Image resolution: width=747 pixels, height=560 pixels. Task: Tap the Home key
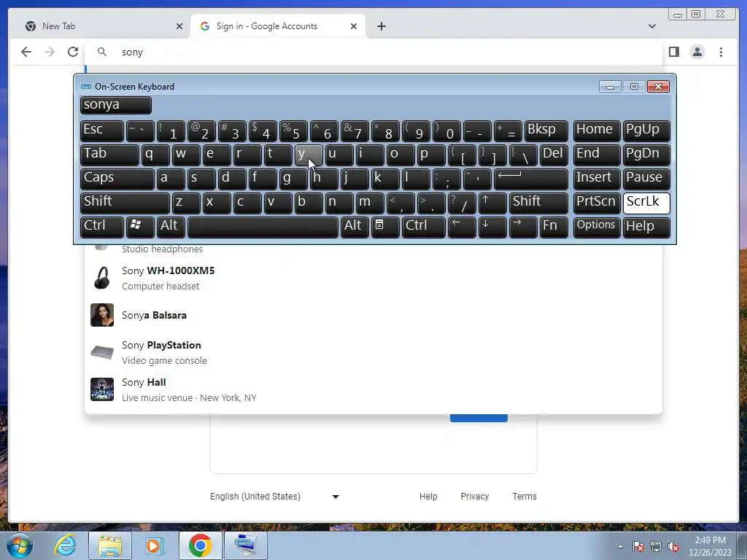click(597, 131)
